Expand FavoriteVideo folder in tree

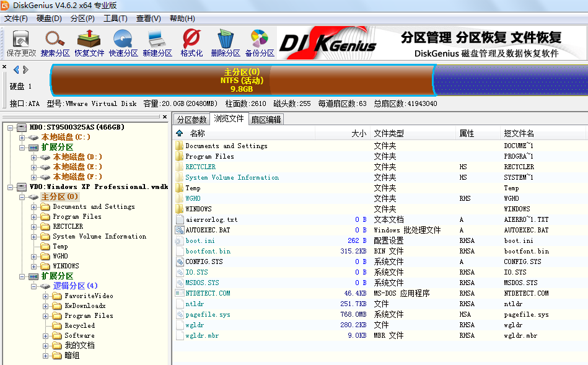click(45, 296)
